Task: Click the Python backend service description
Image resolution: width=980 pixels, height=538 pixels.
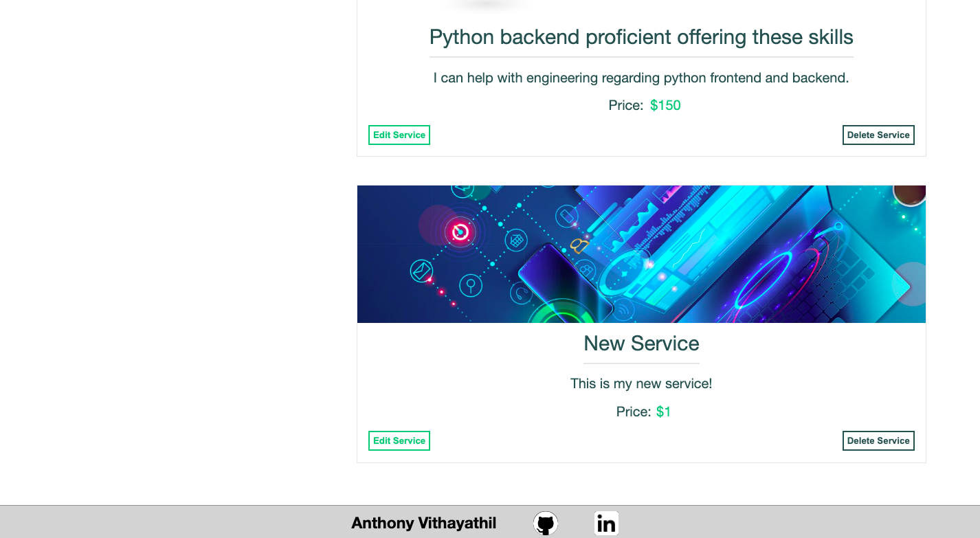Action: [641, 78]
